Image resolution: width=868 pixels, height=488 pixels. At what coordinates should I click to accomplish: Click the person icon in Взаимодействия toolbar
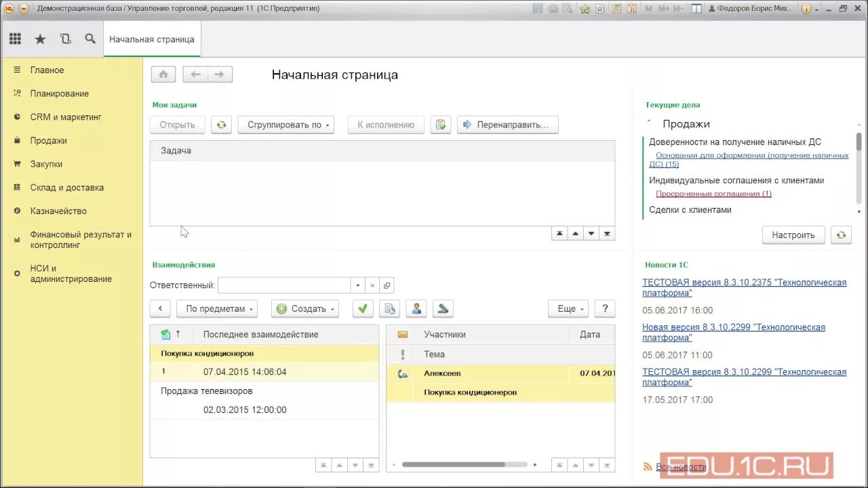coord(416,308)
